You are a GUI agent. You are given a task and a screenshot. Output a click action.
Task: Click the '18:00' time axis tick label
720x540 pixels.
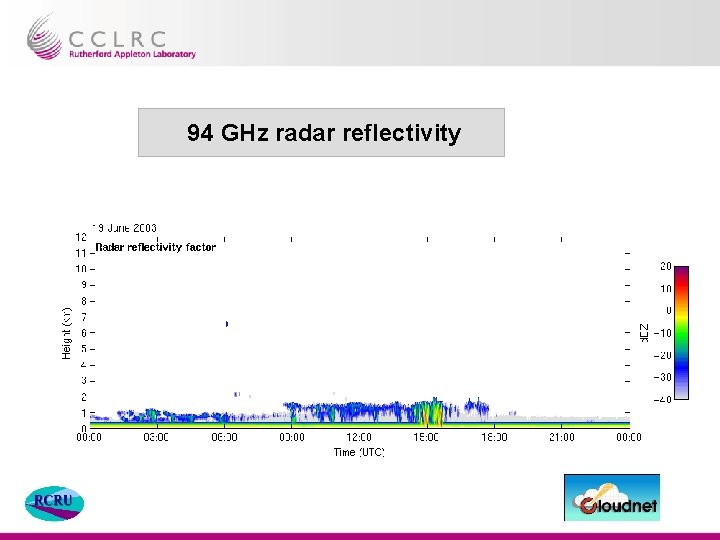494,437
